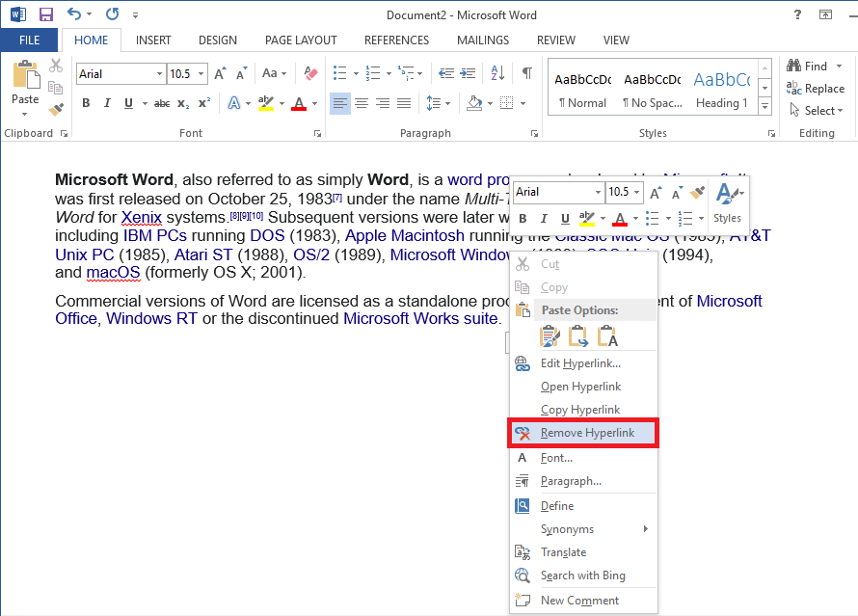This screenshot has height=616, width=858.
Task: Click the Save icon in title bar
Action: pyautogui.click(x=46, y=14)
